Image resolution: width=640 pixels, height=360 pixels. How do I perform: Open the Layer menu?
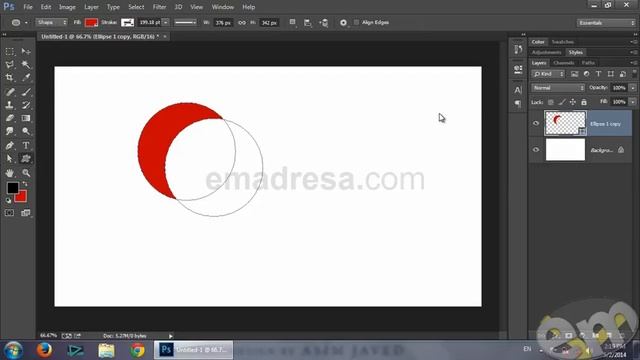[x=91, y=7]
